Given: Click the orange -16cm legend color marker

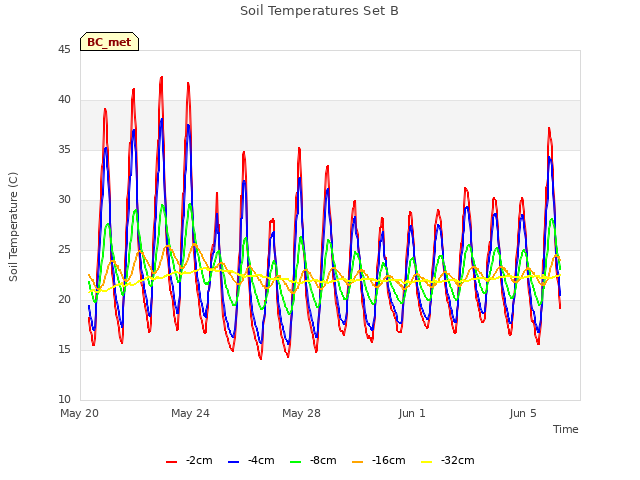Looking at the screenshot, I should click(357, 462).
